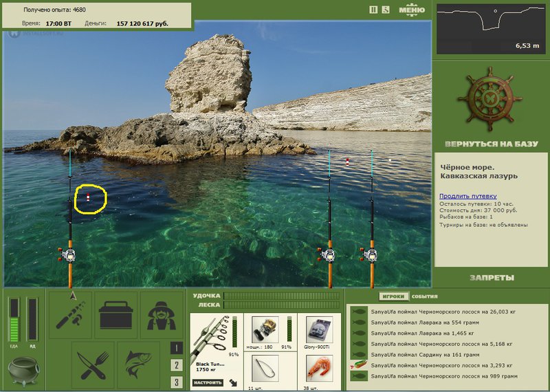
Task: Open the fishing rod tackle icon
Action: pos(71,315)
